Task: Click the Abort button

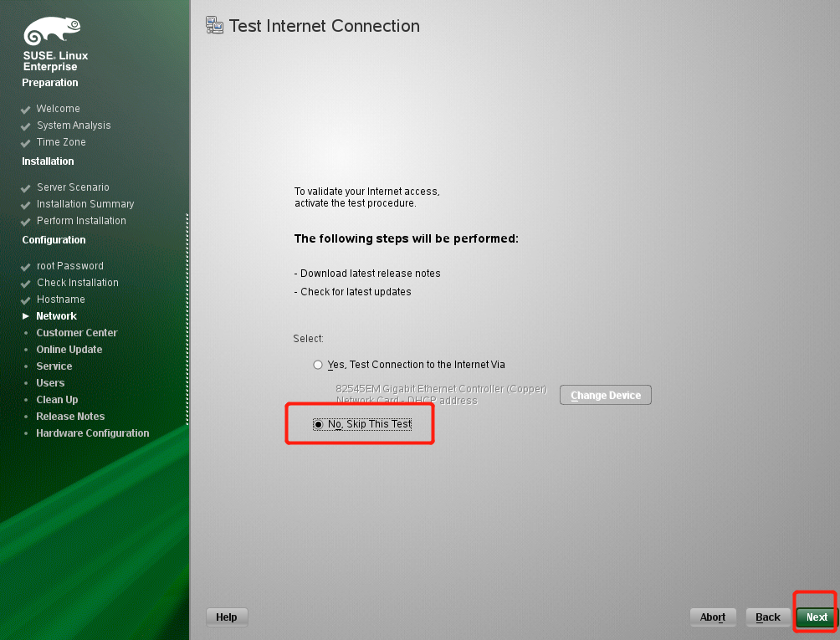Action: [713, 617]
